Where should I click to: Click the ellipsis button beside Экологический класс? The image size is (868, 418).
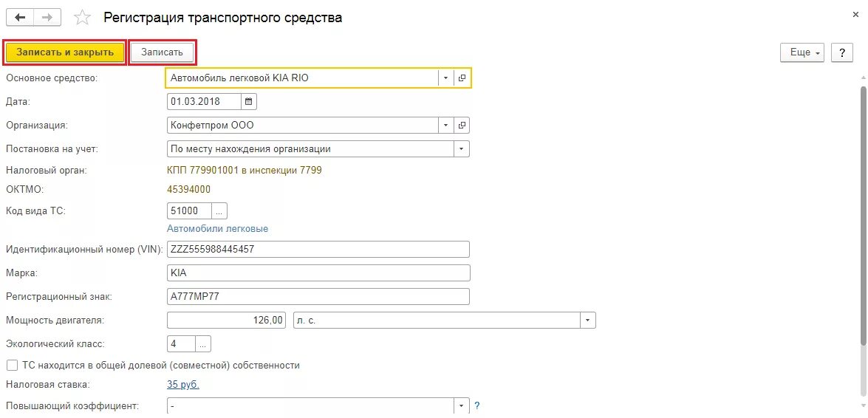pos(202,344)
